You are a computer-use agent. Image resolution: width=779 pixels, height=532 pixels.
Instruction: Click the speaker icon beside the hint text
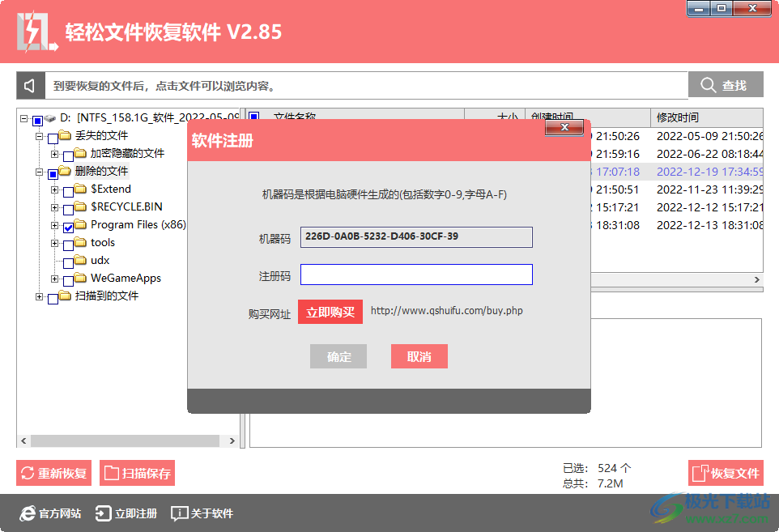click(x=30, y=85)
